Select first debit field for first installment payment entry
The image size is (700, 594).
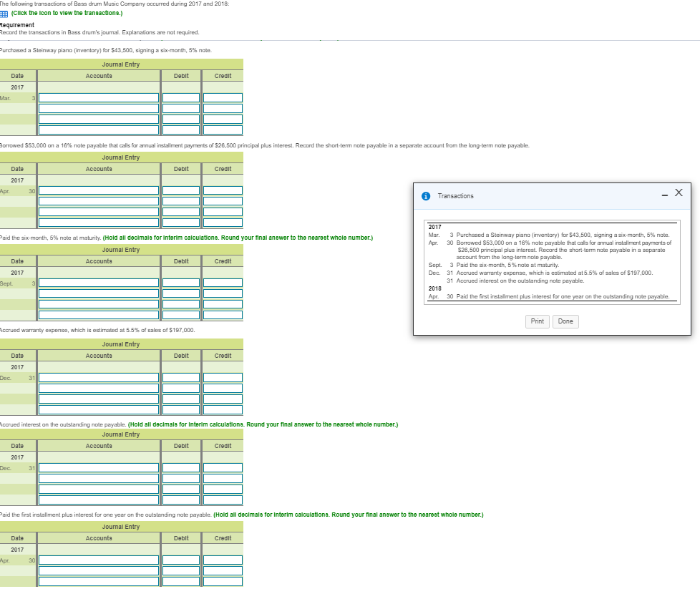(181, 560)
